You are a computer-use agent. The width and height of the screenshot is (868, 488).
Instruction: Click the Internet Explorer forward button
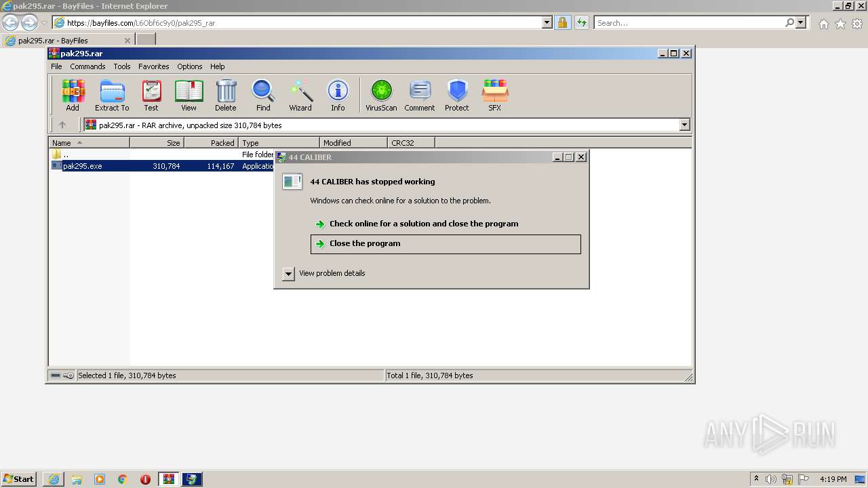(x=29, y=22)
